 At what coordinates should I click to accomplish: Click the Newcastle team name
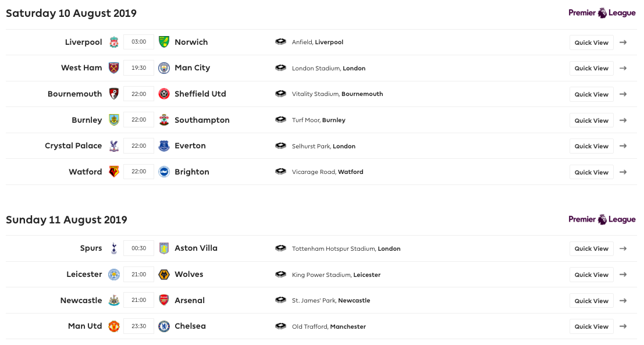[81, 300]
